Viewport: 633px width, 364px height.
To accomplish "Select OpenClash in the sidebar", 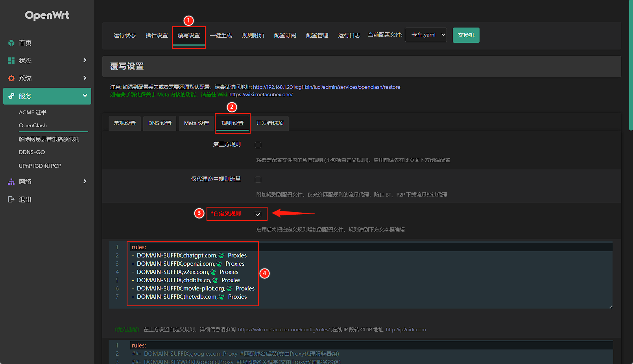I will pos(33,125).
